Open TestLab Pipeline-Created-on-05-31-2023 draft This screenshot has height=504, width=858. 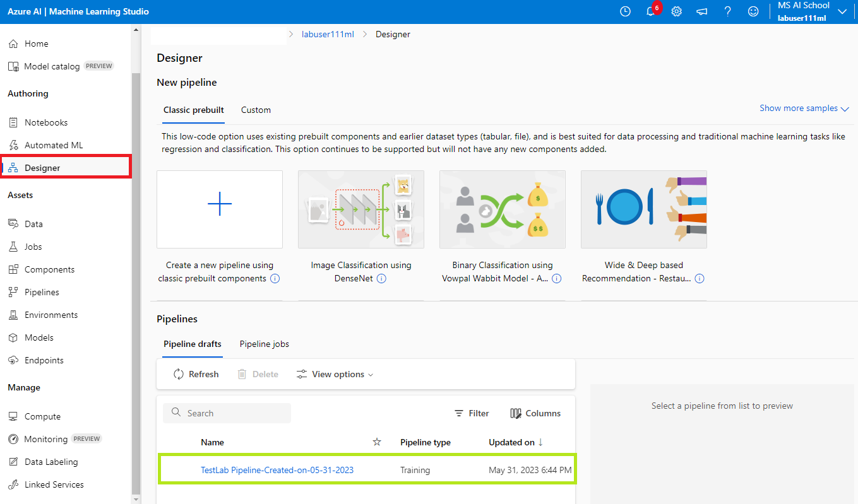[x=277, y=470]
